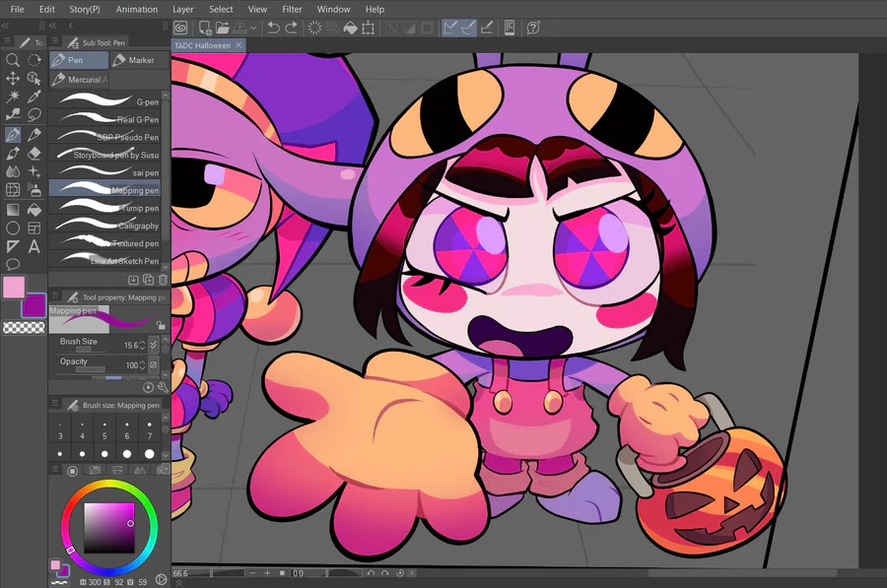The image size is (887, 588).
Task: Select the Auto select magic wand tool
Action: pyautogui.click(x=13, y=97)
